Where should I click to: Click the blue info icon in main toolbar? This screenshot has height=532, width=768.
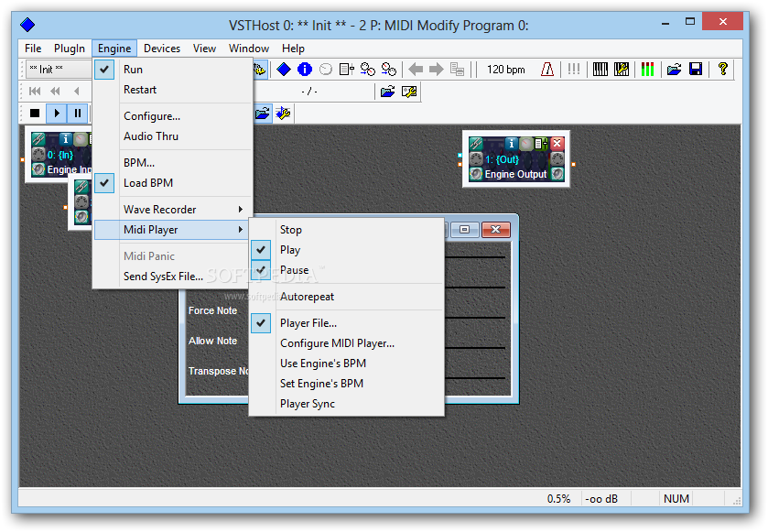tap(305, 70)
